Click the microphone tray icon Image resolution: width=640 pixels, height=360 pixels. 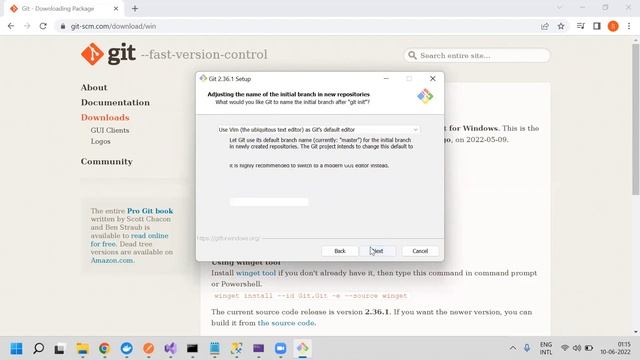pyautogui.click(x=527, y=348)
